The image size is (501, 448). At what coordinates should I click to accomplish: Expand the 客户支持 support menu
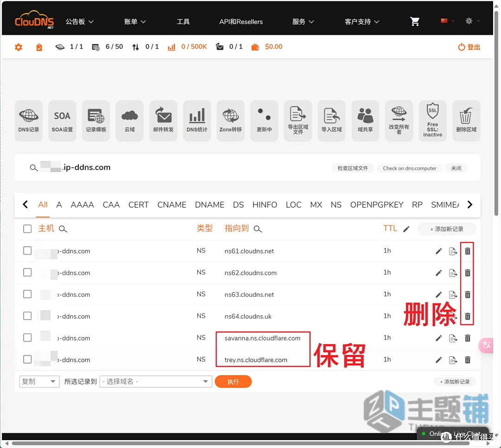tap(362, 22)
